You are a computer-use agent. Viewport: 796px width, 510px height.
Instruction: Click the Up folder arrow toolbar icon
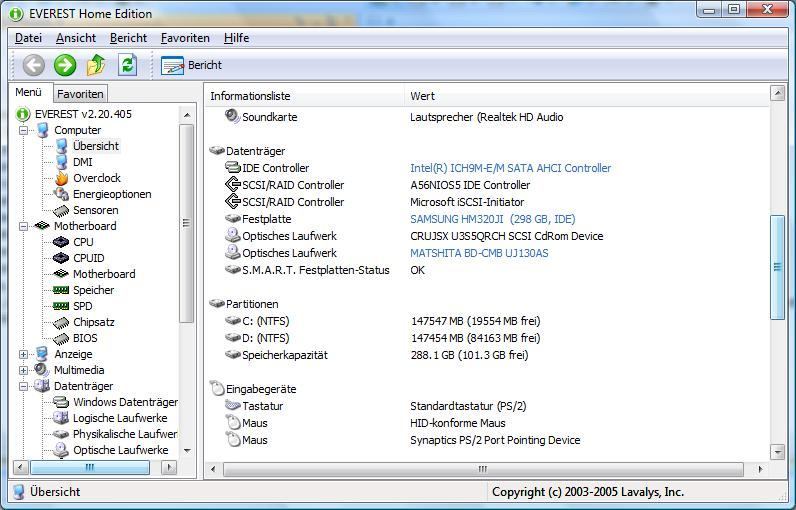(x=96, y=65)
